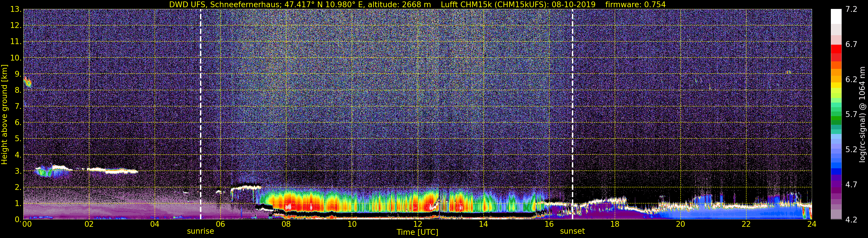
Task: Click the time axis tick '10'
Action: pos(352,224)
